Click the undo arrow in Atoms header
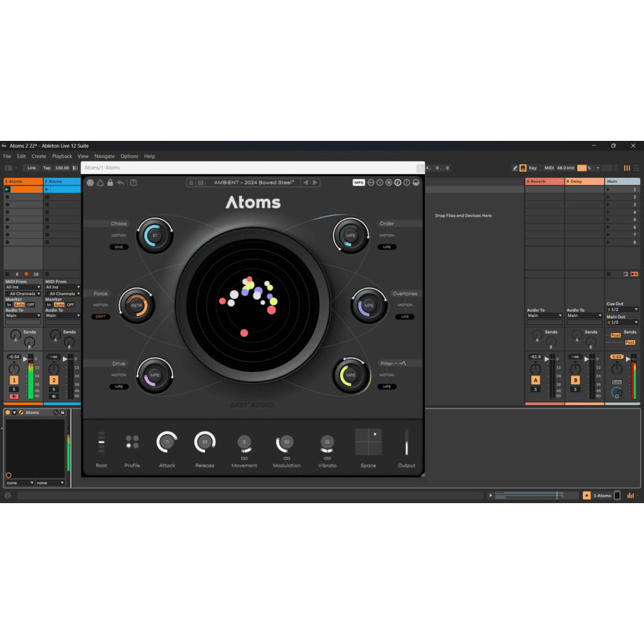Screen dimensions: 644x644 coord(119,182)
